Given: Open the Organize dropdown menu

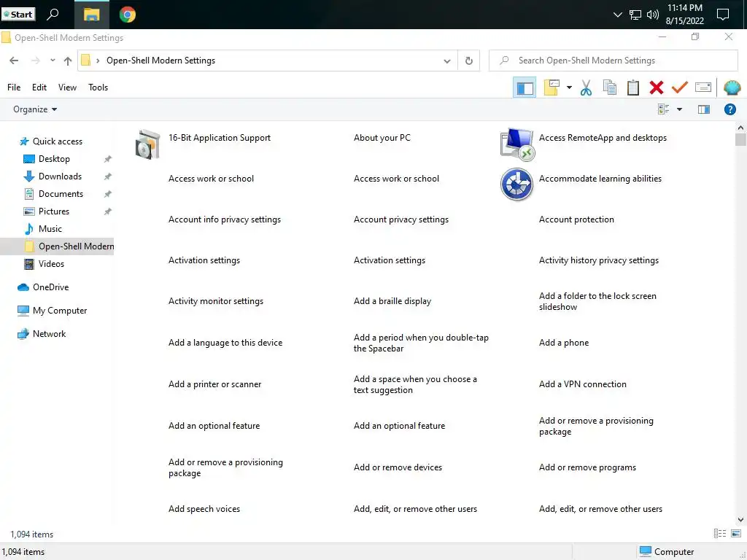Looking at the screenshot, I should click(35, 109).
